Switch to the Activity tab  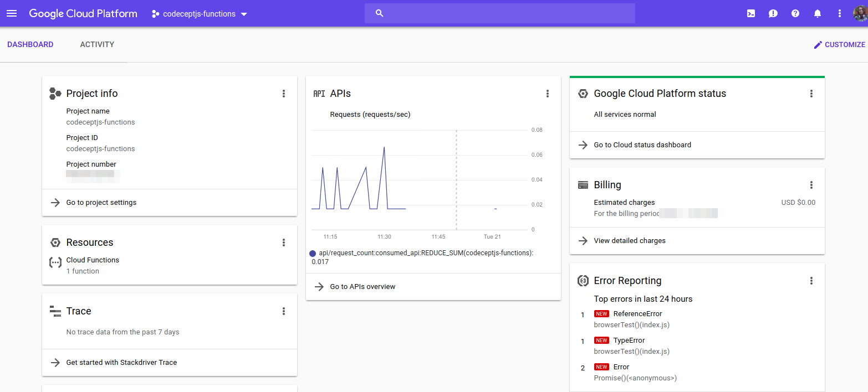97,44
